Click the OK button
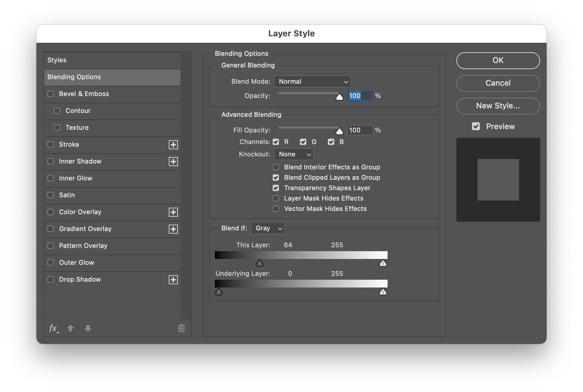The image size is (583, 392). click(x=498, y=60)
